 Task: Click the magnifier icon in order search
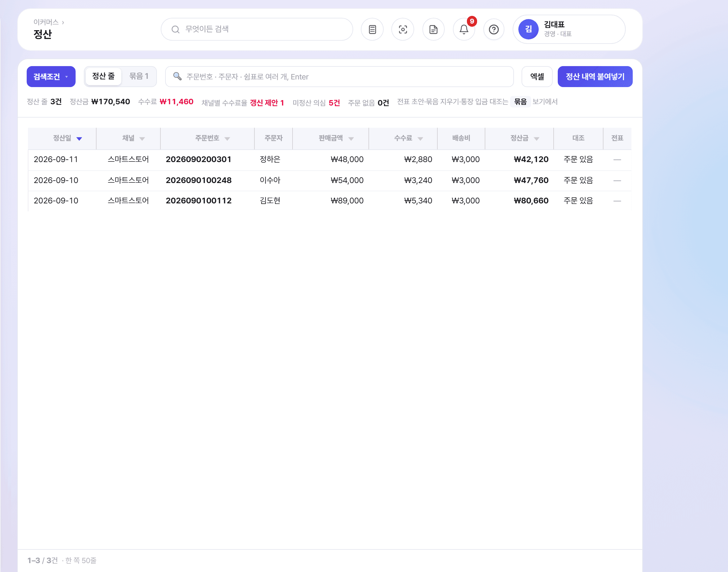(x=178, y=76)
